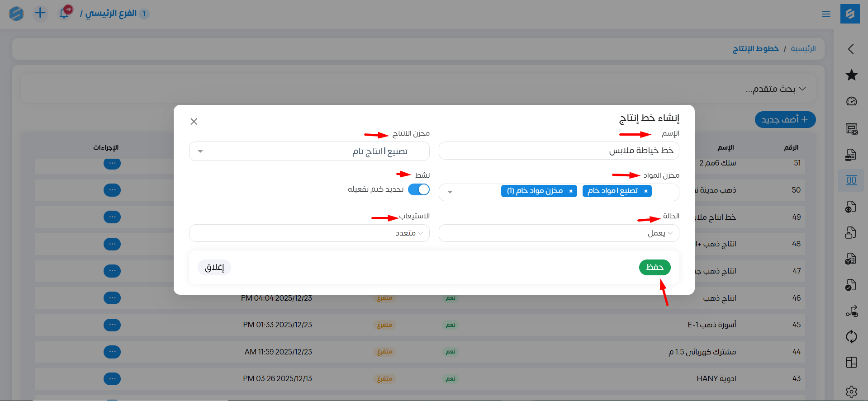Click the plus quick-add icon in header
868x401 pixels.
40,13
